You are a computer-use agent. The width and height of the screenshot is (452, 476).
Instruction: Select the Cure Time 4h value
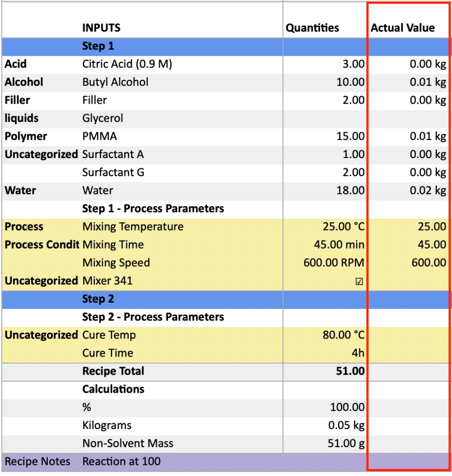point(357,353)
